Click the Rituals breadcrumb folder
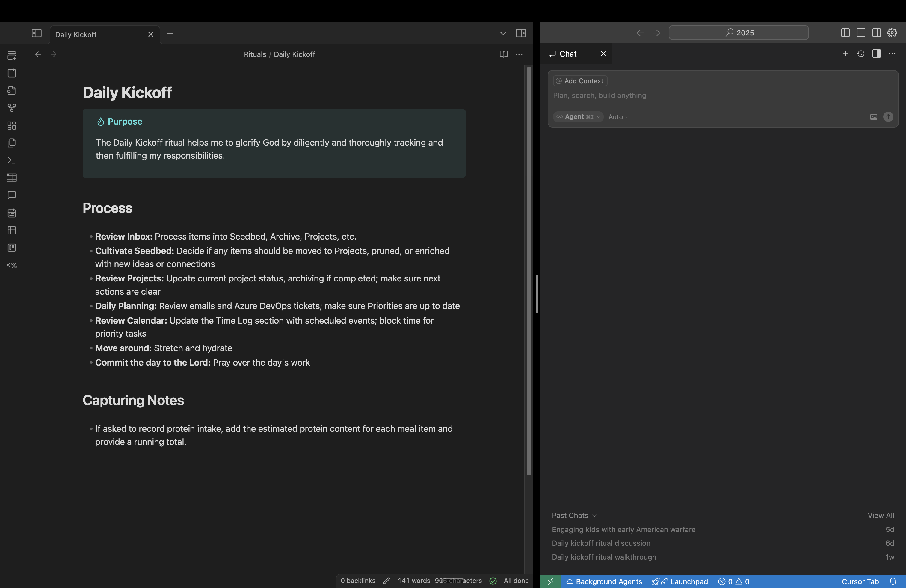906x588 pixels. point(255,54)
